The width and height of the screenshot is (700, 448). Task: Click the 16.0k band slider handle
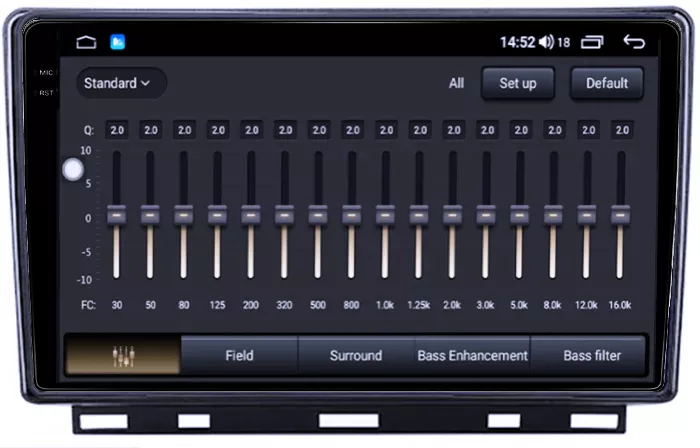tap(621, 215)
